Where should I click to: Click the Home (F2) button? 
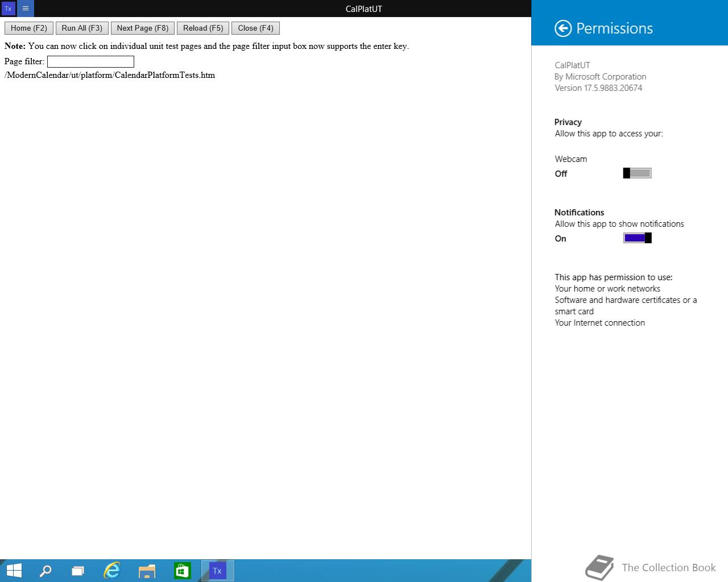click(29, 28)
